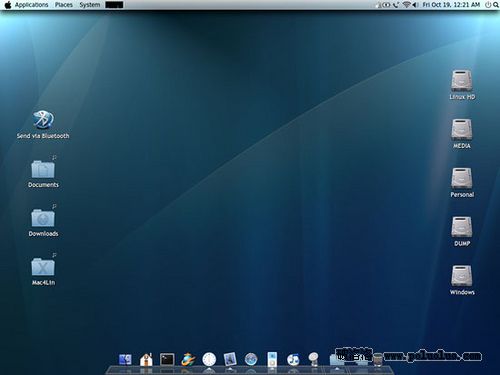Image resolution: width=500 pixels, height=375 pixels.
Task: Open Send via Bluetooth desktop shortcut
Action: (43, 124)
